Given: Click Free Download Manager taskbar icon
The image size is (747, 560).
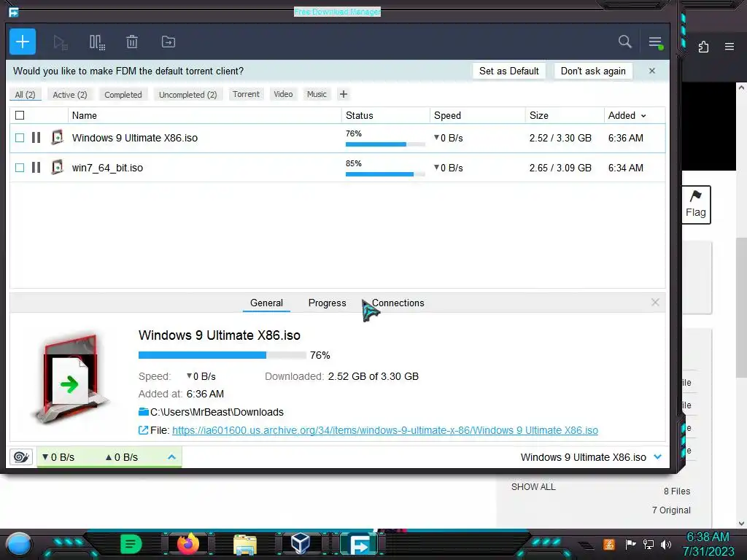Looking at the screenshot, I should click(360, 544).
